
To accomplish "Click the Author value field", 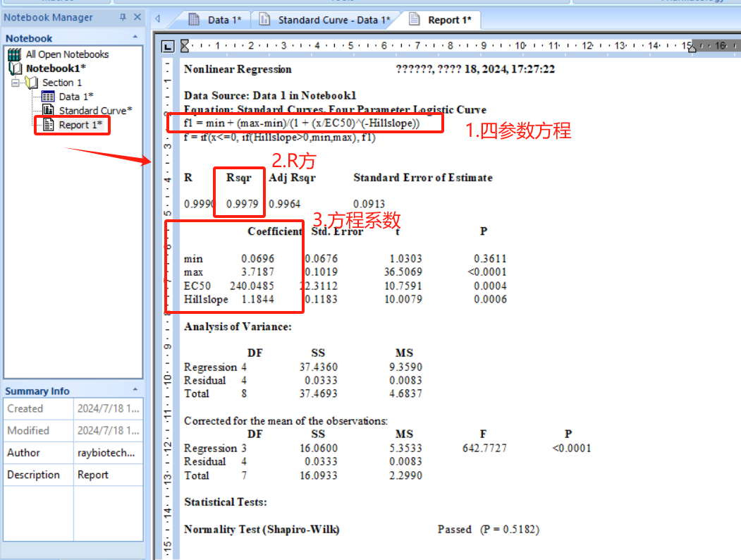I will 108,453.
